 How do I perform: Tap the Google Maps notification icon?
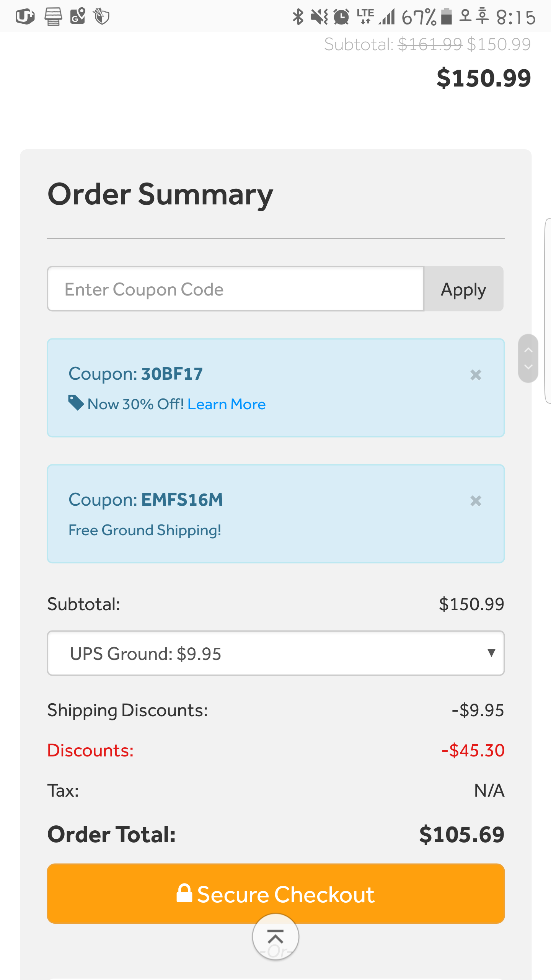pyautogui.click(x=78, y=16)
